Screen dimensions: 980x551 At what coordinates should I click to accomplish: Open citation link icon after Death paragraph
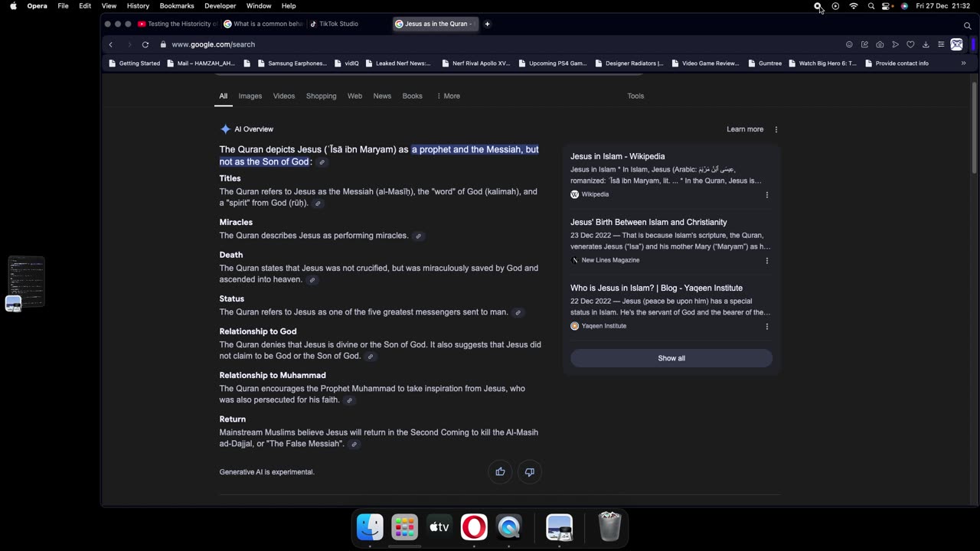tap(312, 280)
